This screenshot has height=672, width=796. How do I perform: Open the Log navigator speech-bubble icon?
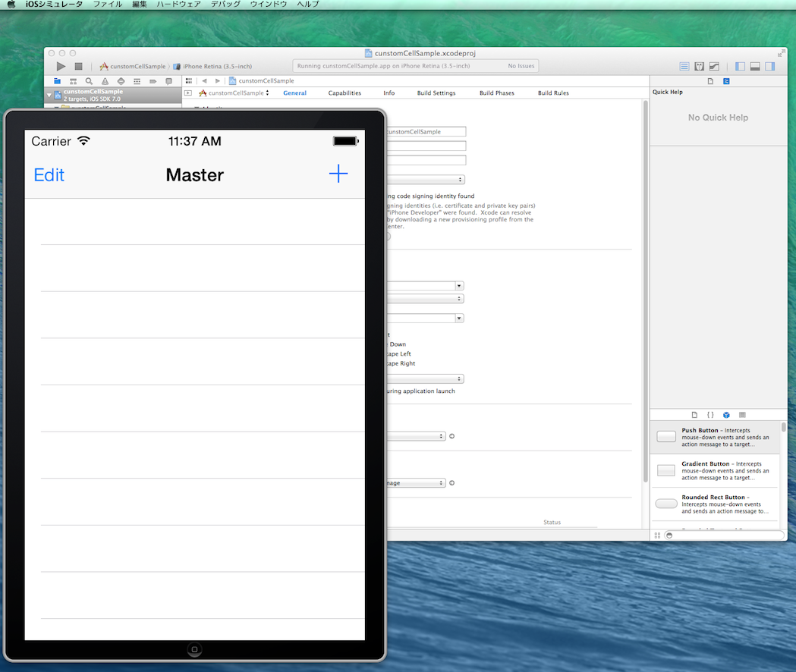pos(168,81)
